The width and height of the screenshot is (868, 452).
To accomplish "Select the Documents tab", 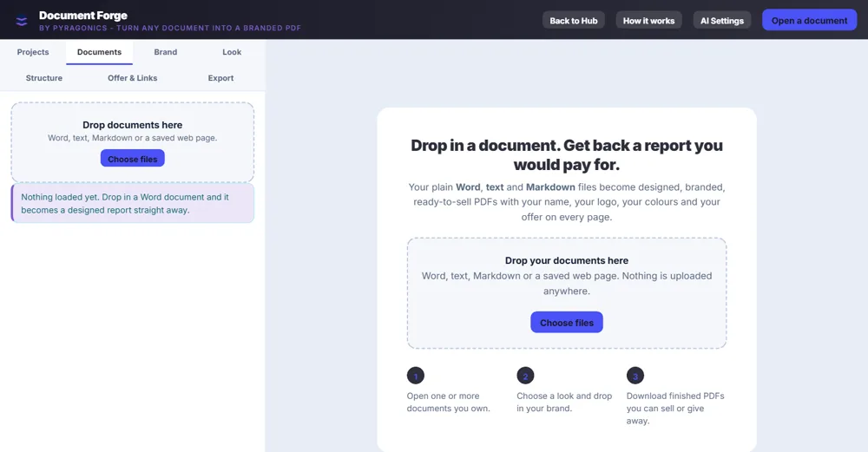I will click(x=99, y=52).
